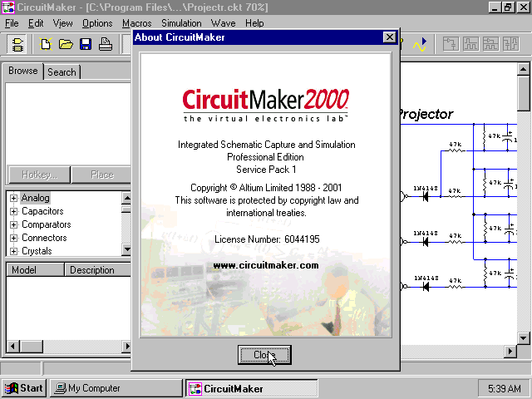Toggle the parts browser panel icon
This screenshot has width=532, height=399.
[x=17, y=44]
